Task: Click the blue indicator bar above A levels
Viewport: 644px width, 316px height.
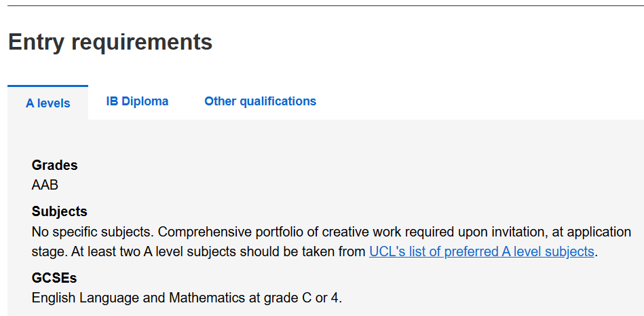Action: 48,86
